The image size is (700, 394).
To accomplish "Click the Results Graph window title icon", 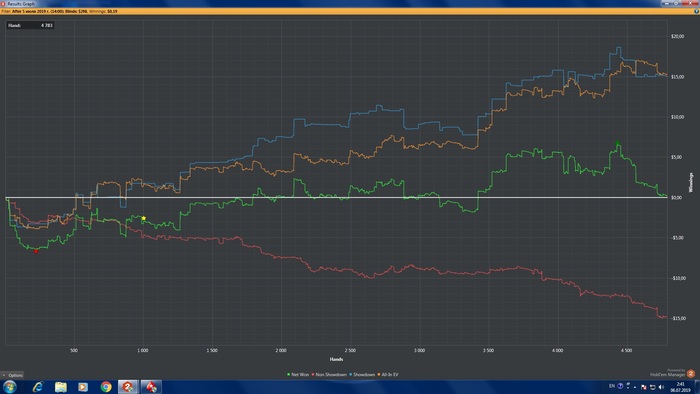I will tap(3, 4).
